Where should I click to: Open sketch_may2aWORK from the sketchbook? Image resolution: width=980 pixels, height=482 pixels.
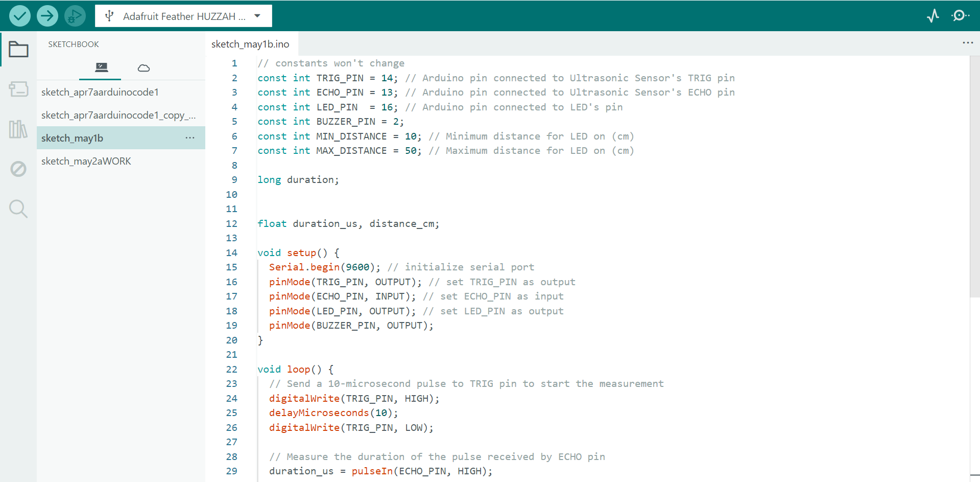(x=86, y=161)
